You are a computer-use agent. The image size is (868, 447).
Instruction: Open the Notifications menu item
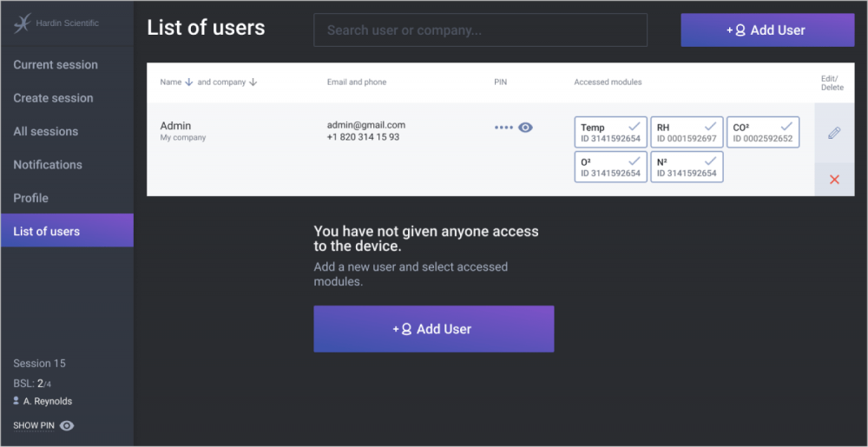48,165
